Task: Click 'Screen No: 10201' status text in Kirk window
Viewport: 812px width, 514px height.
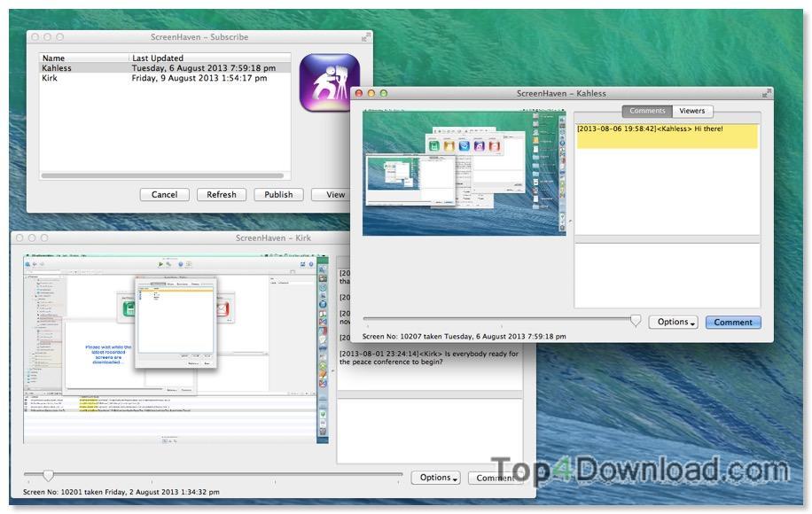Action: tap(121, 492)
